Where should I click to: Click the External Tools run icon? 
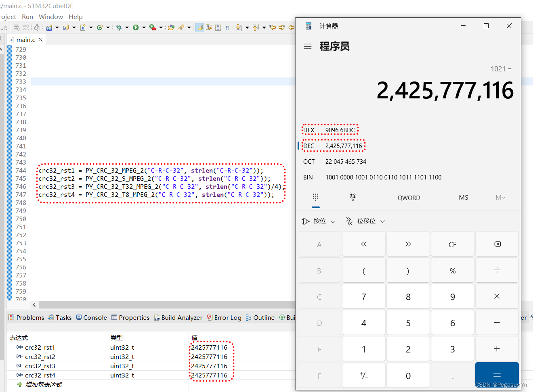click(152, 27)
